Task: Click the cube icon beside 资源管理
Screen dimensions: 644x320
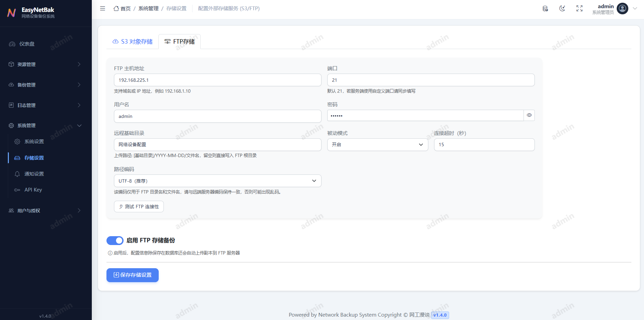Action: pyautogui.click(x=11, y=64)
